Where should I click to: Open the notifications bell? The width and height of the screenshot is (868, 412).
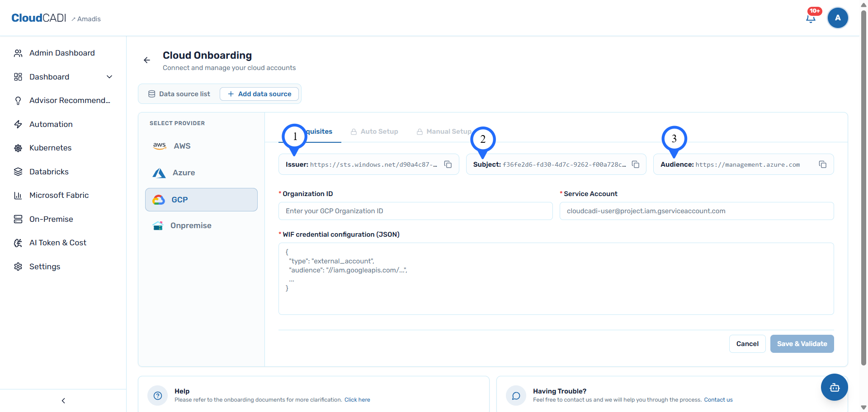(x=811, y=18)
